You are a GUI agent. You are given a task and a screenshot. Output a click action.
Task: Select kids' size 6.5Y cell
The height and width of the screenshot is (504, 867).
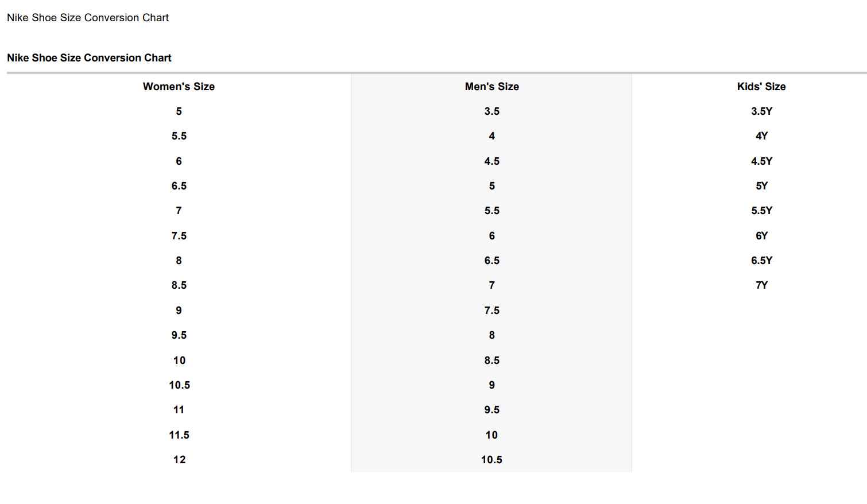[x=761, y=261]
